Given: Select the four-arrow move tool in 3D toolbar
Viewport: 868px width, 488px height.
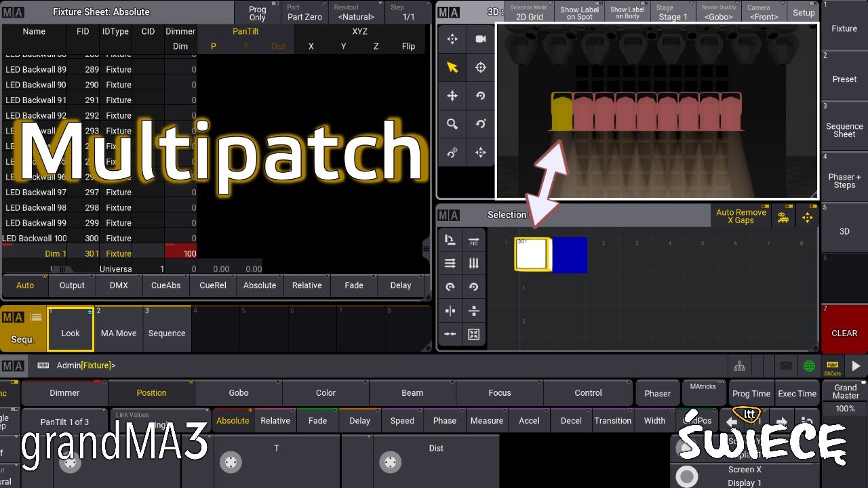Looking at the screenshot, I should click(x=452, y=96).
